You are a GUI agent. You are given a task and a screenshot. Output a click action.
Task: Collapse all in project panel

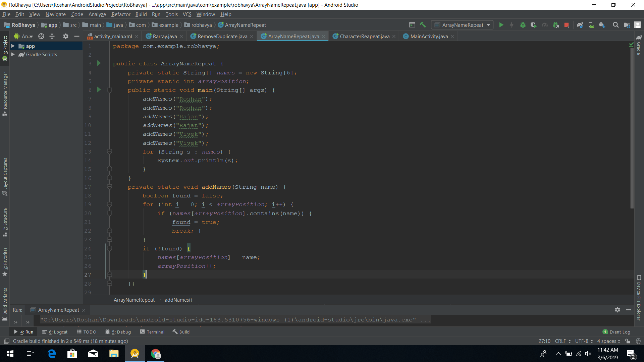click(52, 36)
